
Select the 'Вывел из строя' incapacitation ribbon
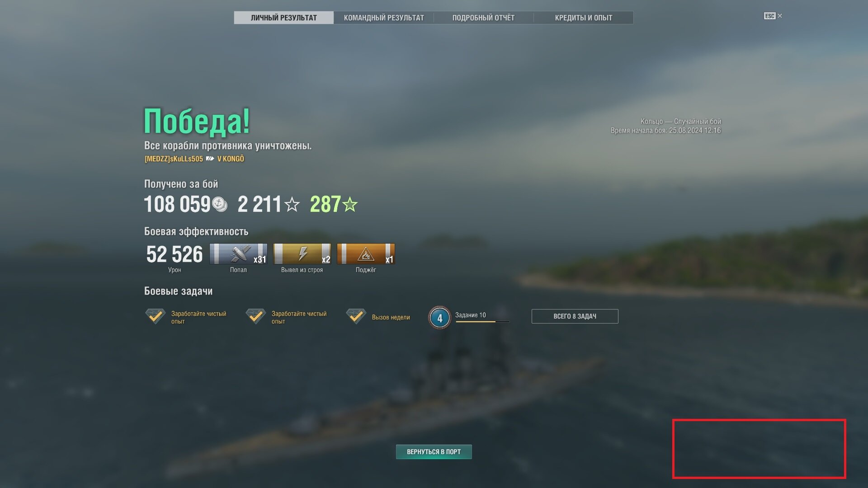[302, 253]
